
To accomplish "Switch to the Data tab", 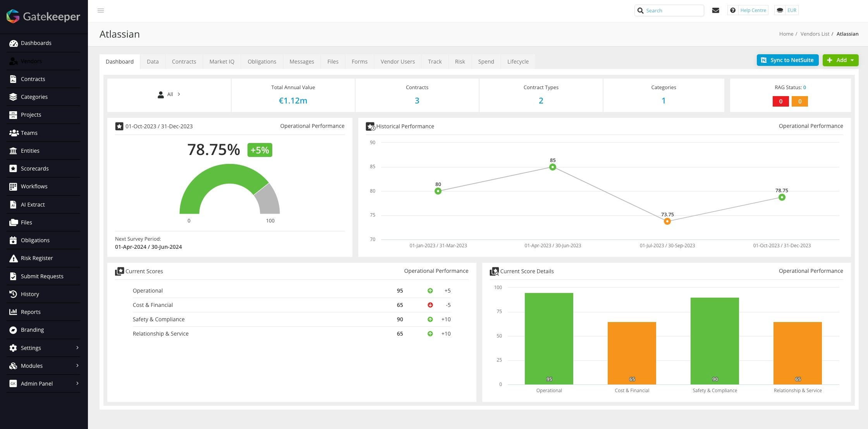I will [x=153, y=62].
